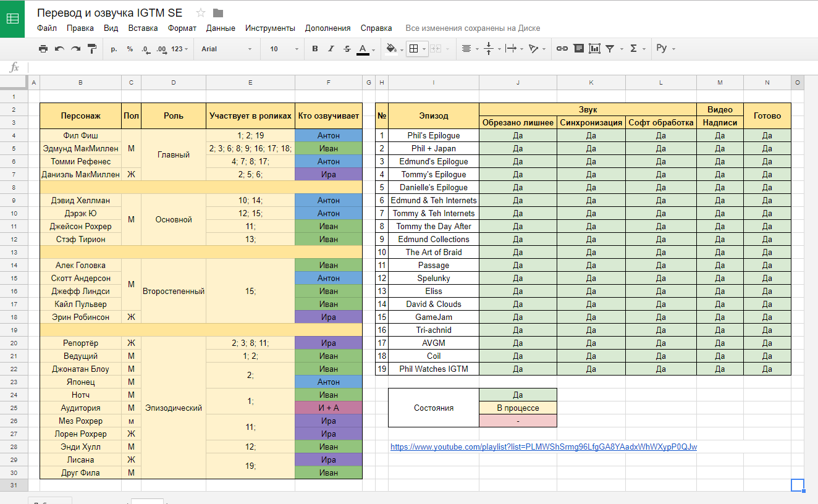The image size is (818, 504).
Task: Toggle italic formatting
Action: coord(331,49)
